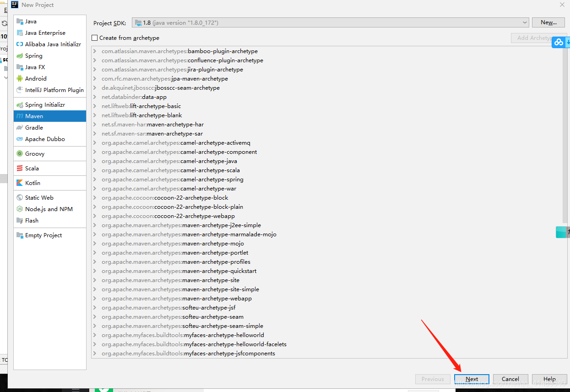
Task: Choose the Java Enterprise icon in sidebar
Action: click(x=20, y=33)
